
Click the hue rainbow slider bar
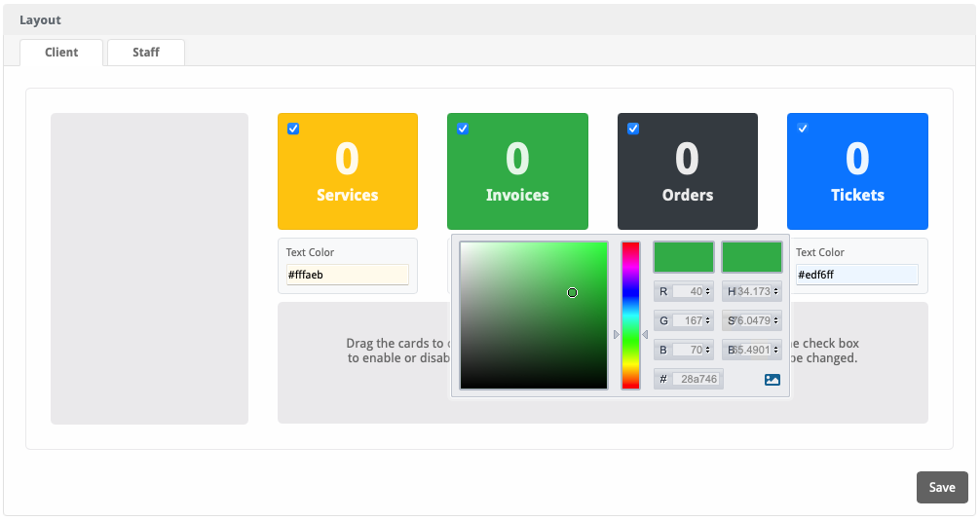coord(630,315)
